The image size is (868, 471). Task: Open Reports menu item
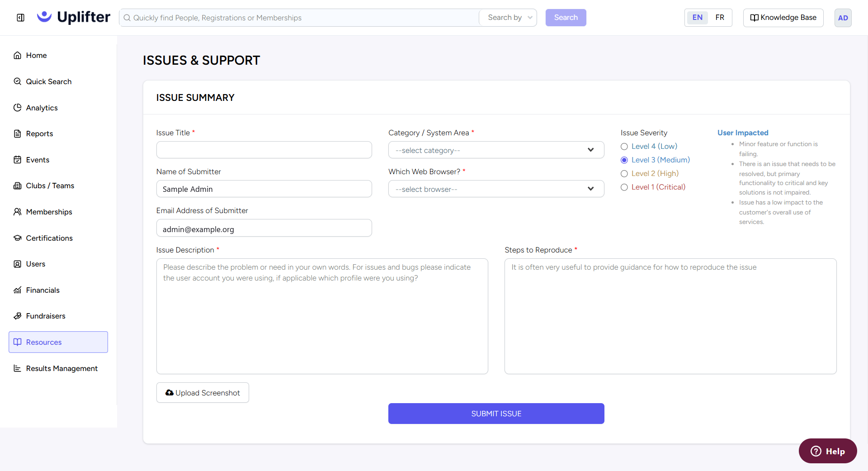tap(58, 133)
